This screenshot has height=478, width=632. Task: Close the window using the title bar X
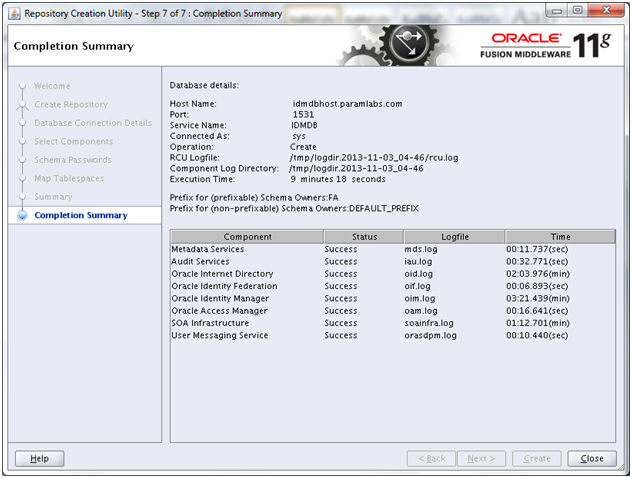point(606,10)
